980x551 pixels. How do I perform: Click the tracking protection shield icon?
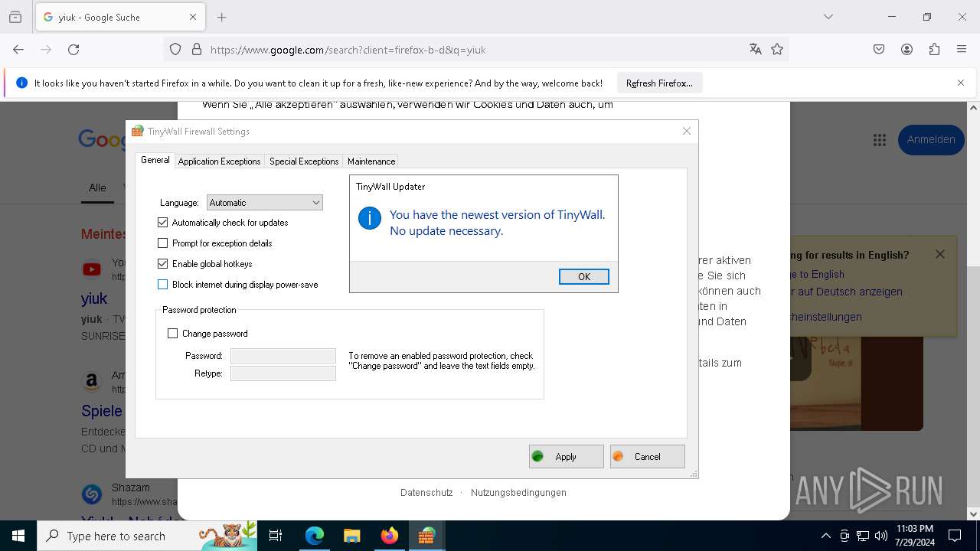[x=175, y=49]
